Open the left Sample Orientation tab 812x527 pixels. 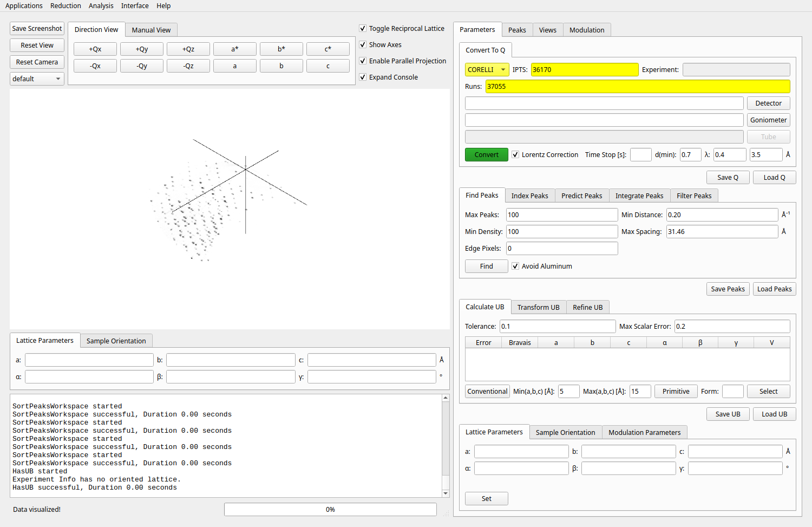pos(116,341)
